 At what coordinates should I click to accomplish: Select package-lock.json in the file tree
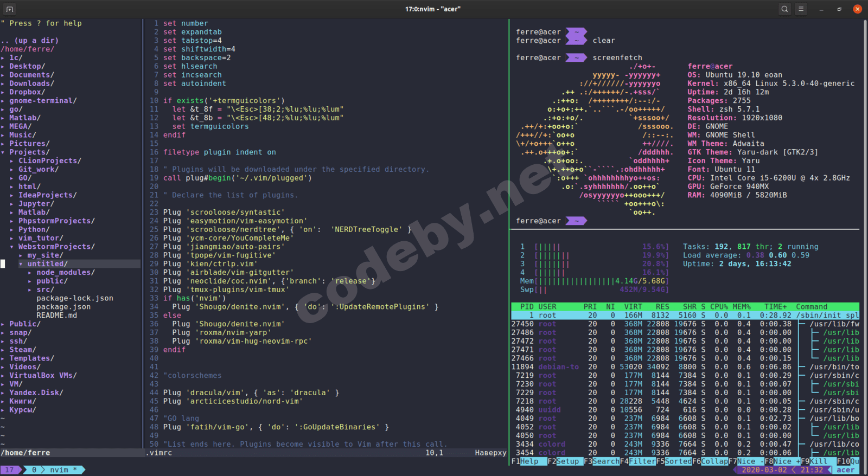(x=75, y=298)
